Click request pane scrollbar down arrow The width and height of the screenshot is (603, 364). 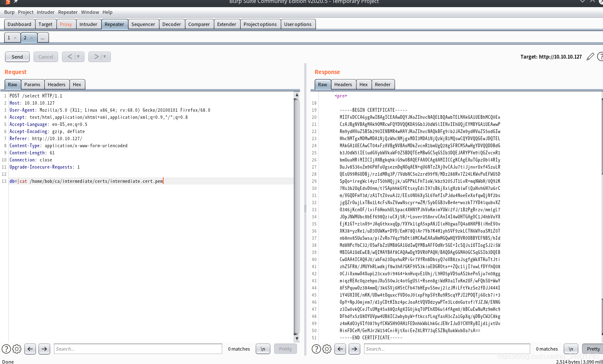297,338
